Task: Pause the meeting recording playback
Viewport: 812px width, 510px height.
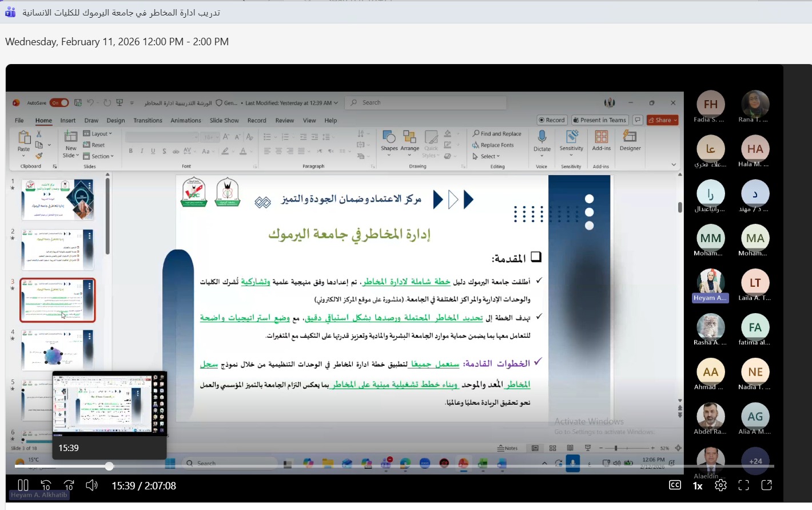Action: coord(23,485)
